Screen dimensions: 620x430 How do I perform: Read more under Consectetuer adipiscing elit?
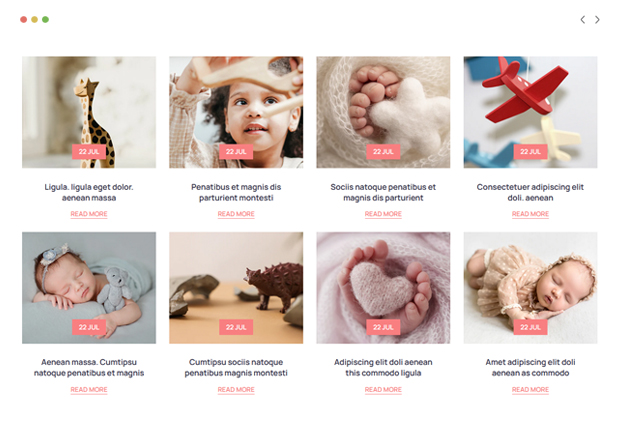click(x=530, y=214)
